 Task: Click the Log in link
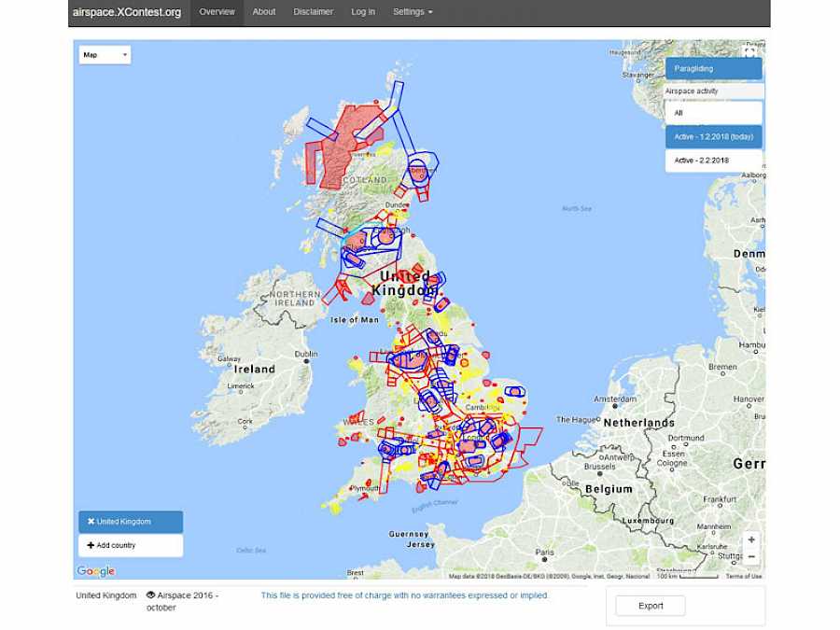click(363, 12)
